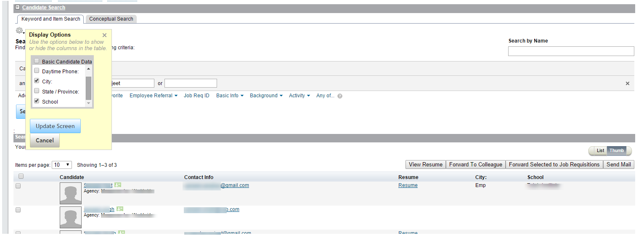This screenshot has width=644, height=238.
Task: Click the Any of... criteria option
Action: coord(326,96)
